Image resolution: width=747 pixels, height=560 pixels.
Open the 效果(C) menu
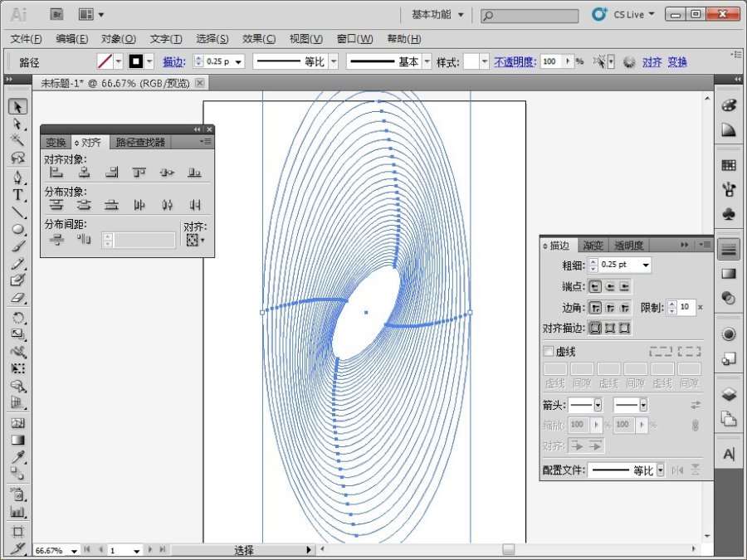(x=258, y=39)
